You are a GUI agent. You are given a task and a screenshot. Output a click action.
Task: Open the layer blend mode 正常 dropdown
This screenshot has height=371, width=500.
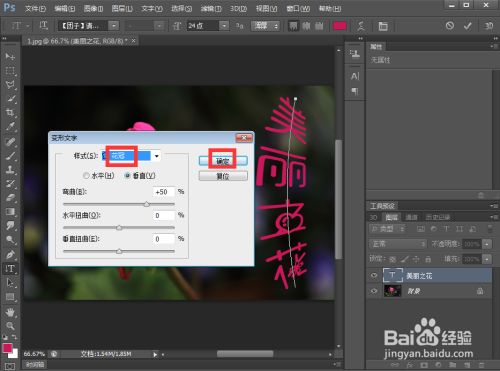pos(398,244)
